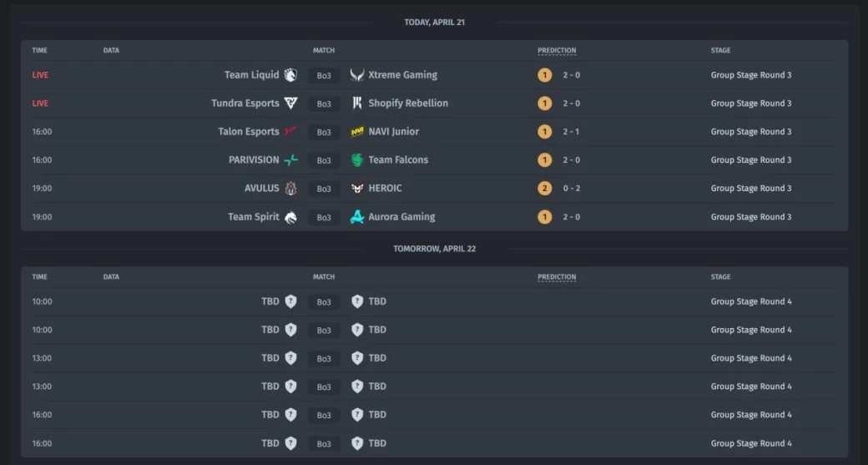The image size is (868, 465).
Task: Click the Prediction header in Tomorrow's table
Action: 557,277
